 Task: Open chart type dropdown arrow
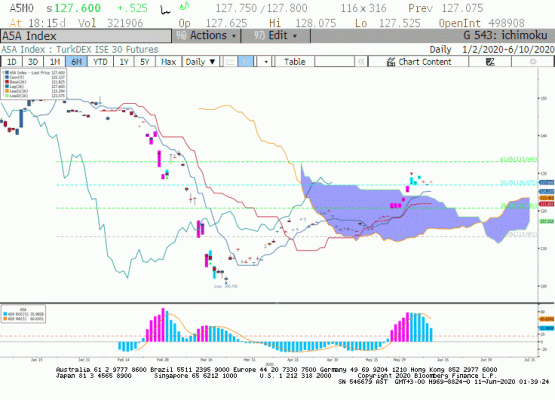click(265, 62)
